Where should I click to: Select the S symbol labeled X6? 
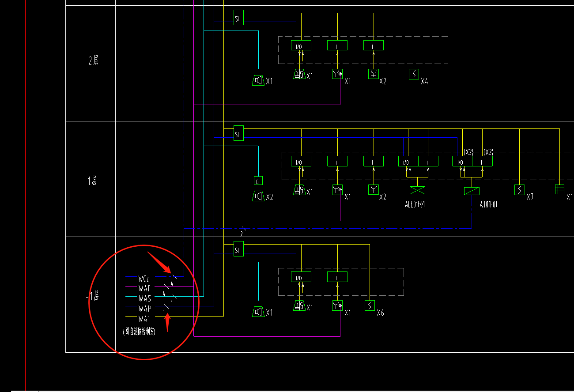tap(370, 305)
